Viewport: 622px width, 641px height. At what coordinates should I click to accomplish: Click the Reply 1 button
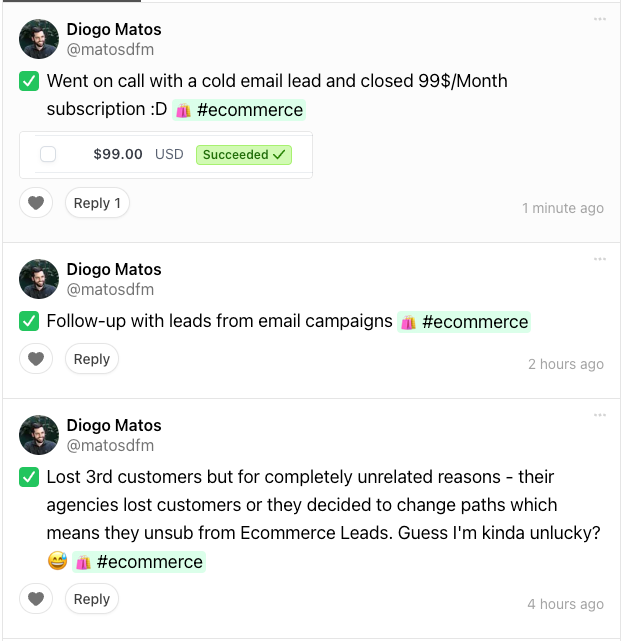click(97, 203)
